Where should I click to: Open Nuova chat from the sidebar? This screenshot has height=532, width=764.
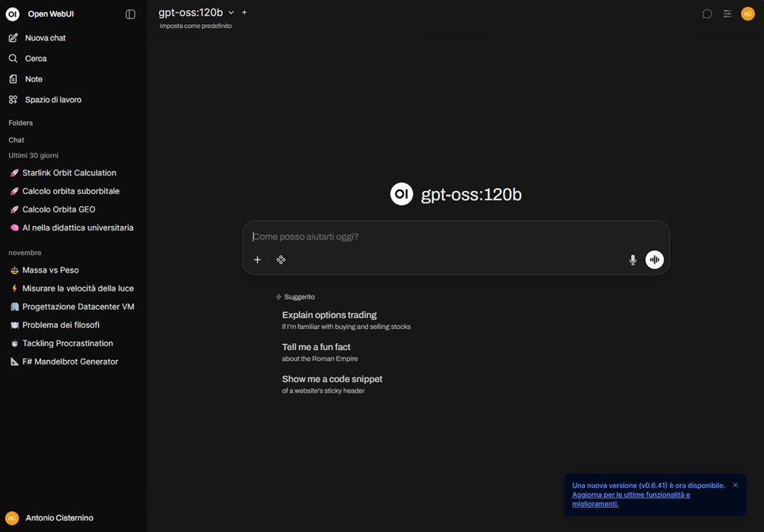click(45, 38)
